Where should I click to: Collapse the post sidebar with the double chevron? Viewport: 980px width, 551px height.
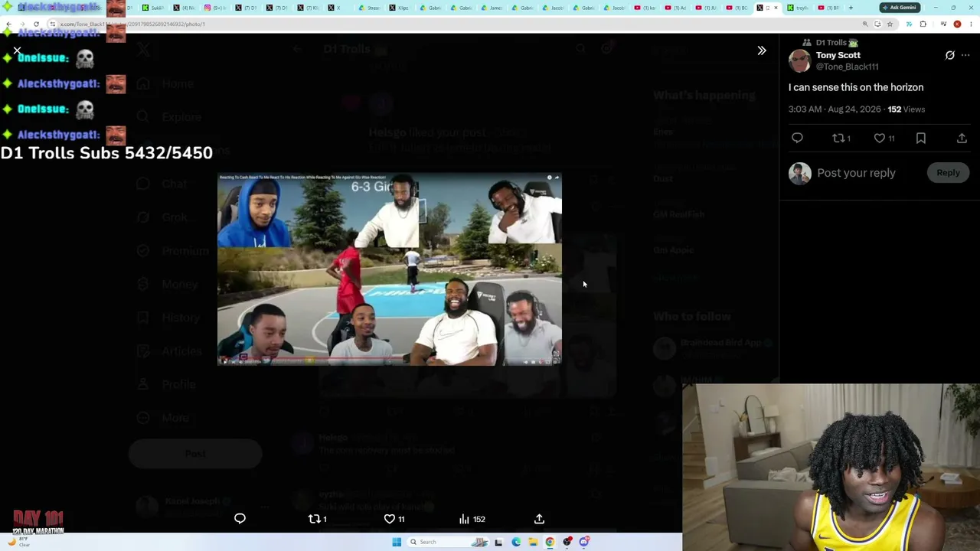click(761, 51)
